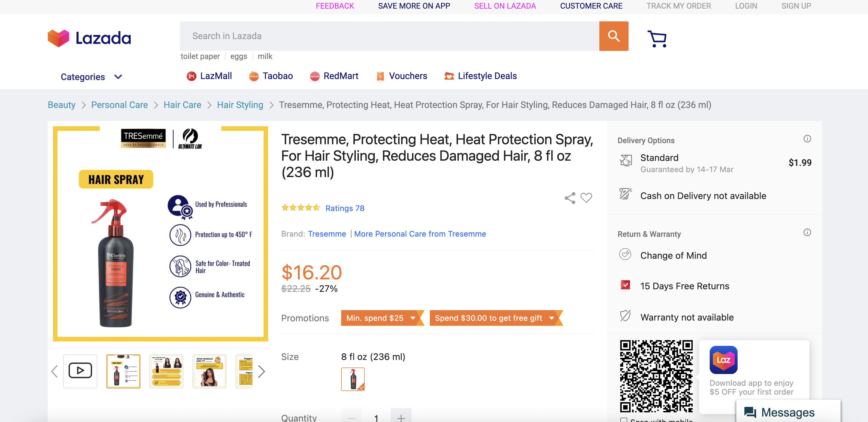Click More Personal Care from Tresemme
The width and height of the screenshot is (868, 422).
point(421,234)
